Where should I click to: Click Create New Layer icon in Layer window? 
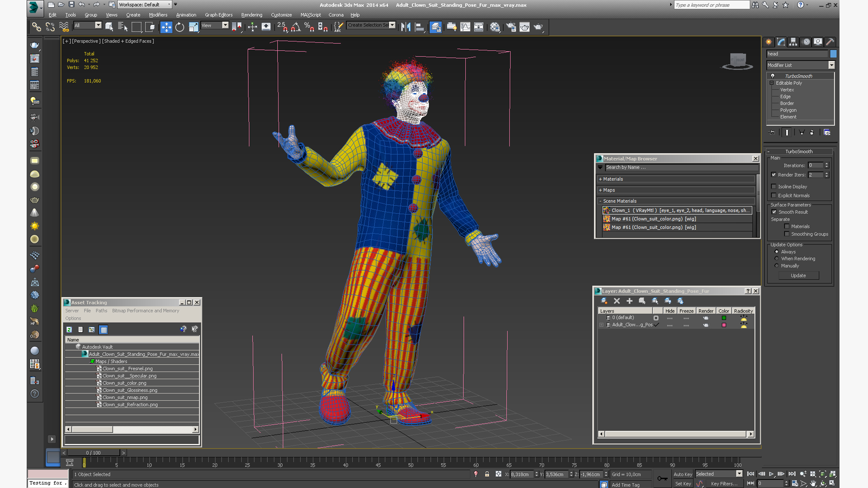click(604, 301)
